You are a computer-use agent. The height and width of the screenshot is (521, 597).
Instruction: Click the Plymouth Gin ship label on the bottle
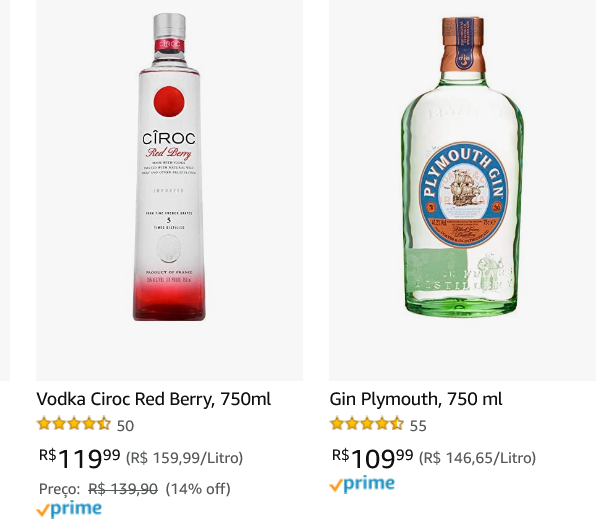tap(463, 195)
